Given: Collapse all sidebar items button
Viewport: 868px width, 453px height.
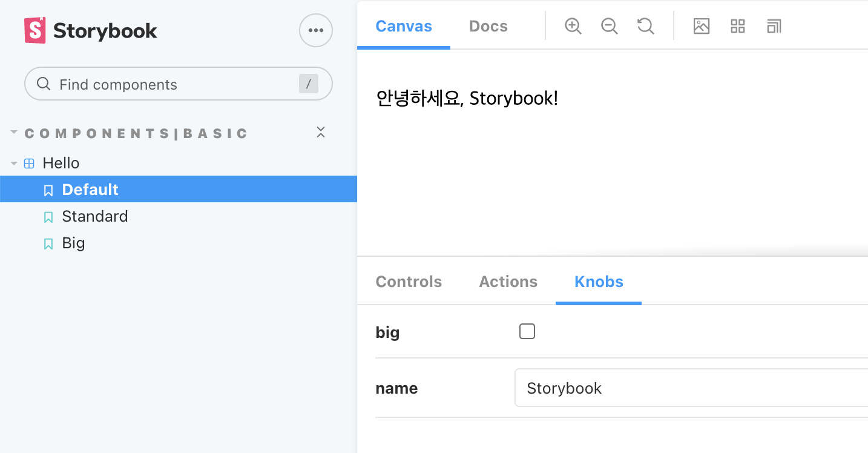Looking at the screenshot, I should 321,133.
